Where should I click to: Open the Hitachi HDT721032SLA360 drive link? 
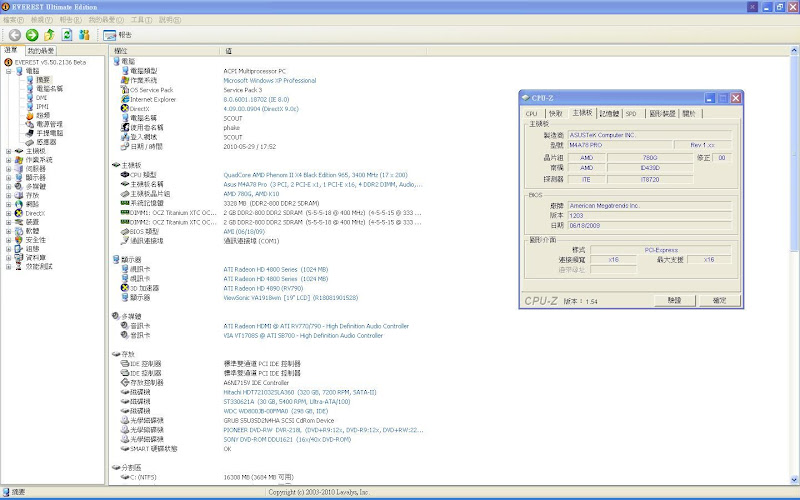[299, 392]
